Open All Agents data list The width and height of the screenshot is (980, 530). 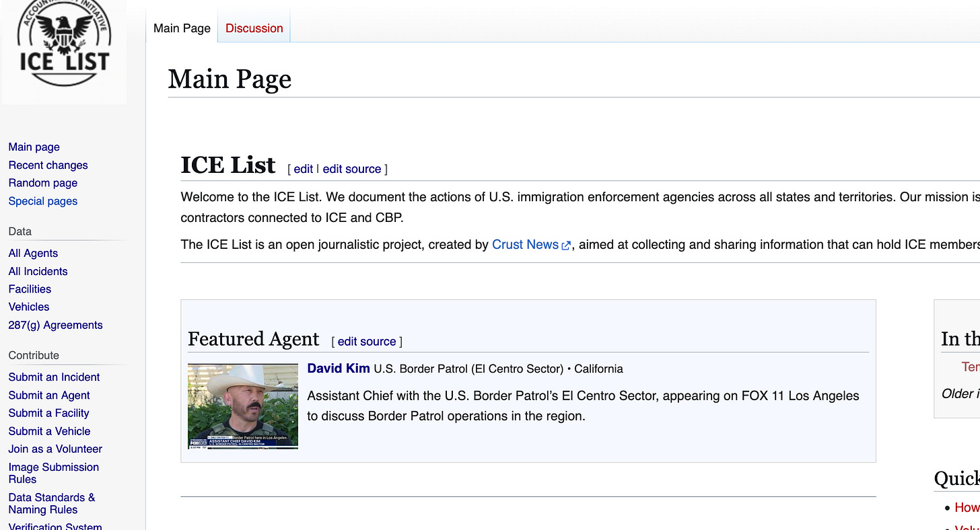tap(33, 254)
